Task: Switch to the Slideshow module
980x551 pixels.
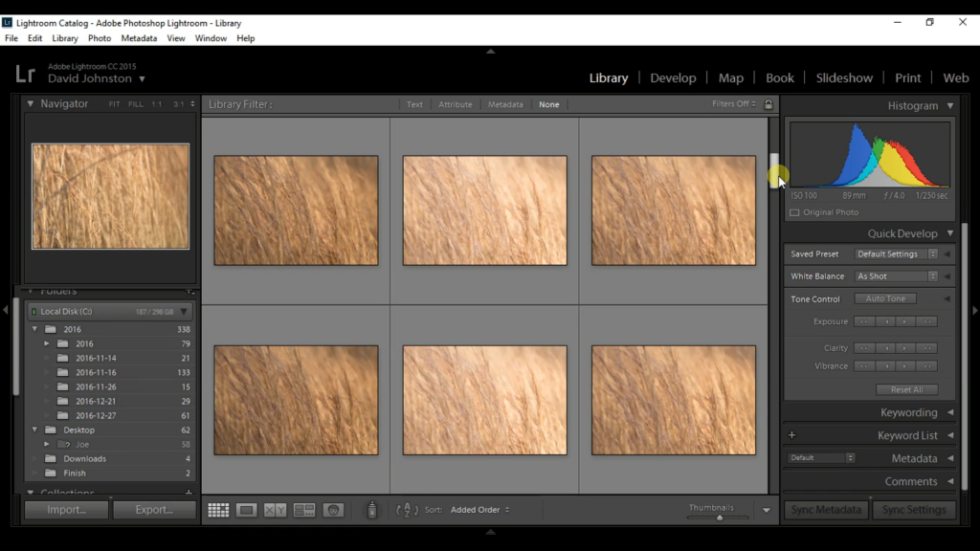Action: pyautogui.click(x=844, y=78)
